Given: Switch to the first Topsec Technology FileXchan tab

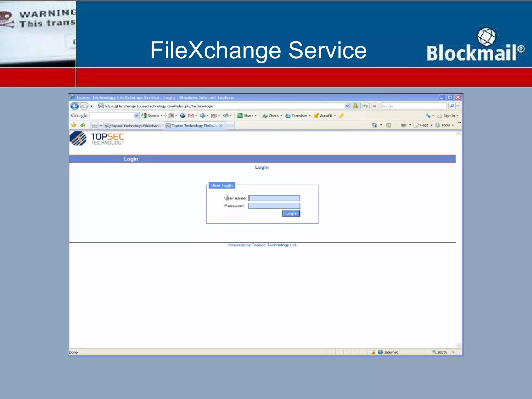Looking at the screenshot, I should (134, 126).
